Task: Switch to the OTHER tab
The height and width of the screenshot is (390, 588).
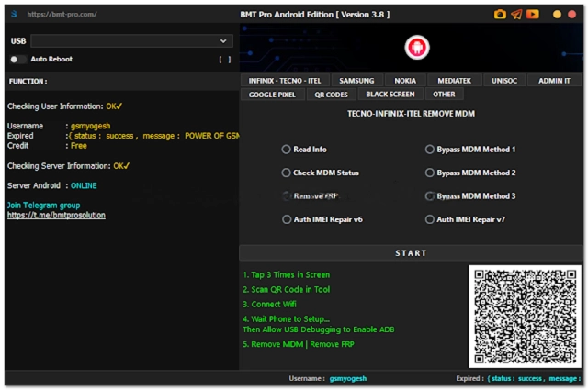Action: point(444,95)
